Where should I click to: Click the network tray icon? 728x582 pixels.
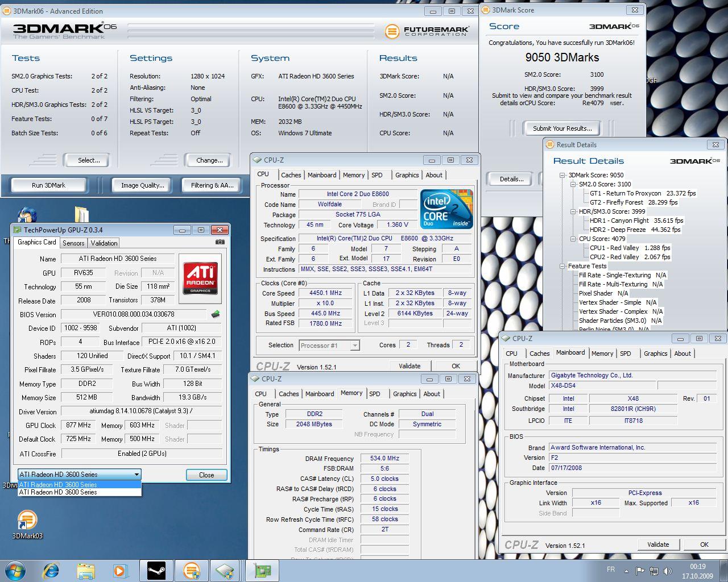[x=654, y=571]
